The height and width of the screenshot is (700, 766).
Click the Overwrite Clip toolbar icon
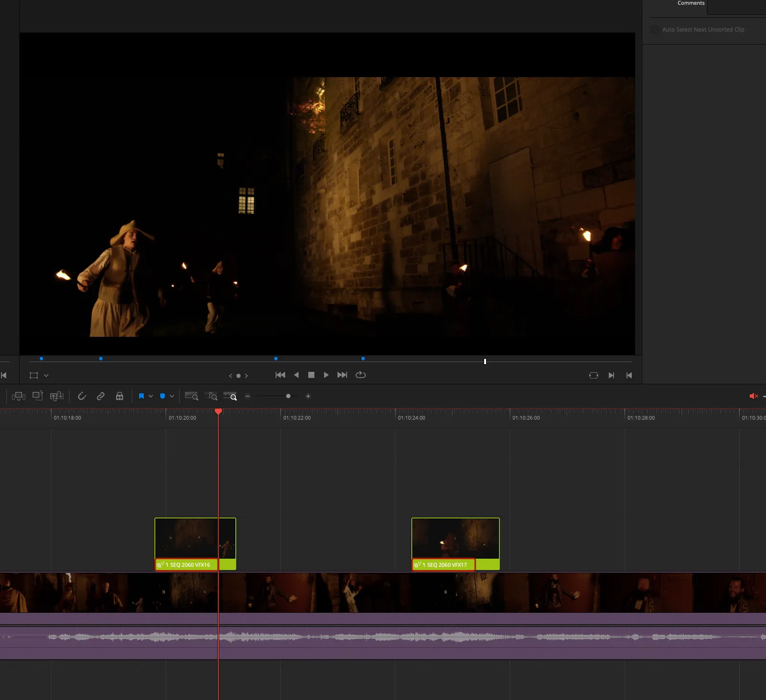tap(37, 396)
